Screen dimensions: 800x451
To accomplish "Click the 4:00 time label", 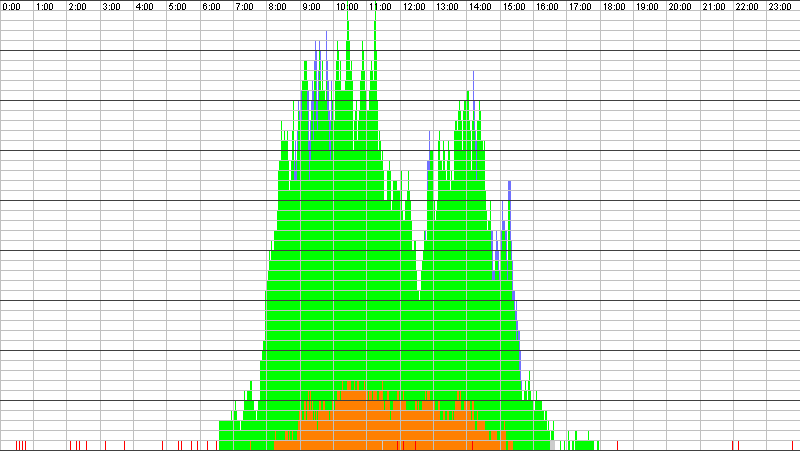I will [144, 7].
